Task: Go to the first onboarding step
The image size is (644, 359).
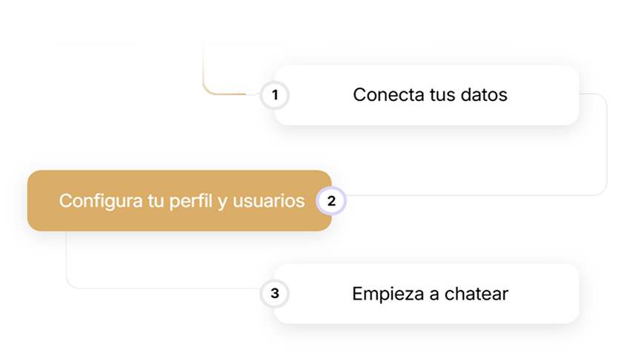Action: [x=430, y=95]
